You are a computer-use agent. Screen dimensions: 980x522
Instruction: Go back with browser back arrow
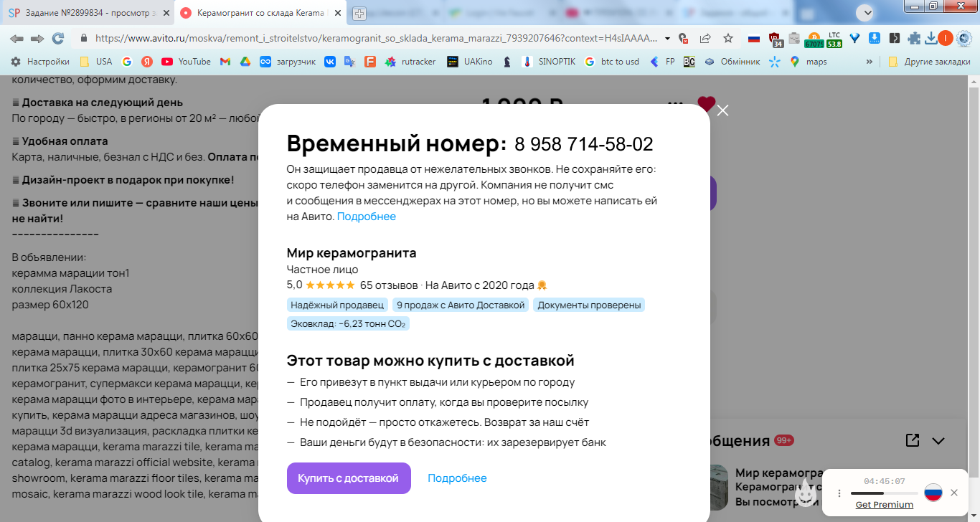[x=17, y=38]
